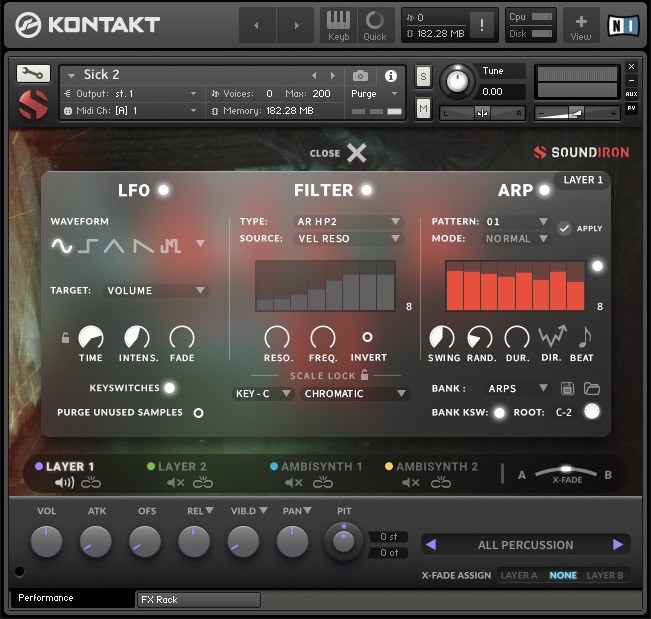Click the Keyb keyboard icon
Screen dimensions: 651x619
click(x=339, y=23)
